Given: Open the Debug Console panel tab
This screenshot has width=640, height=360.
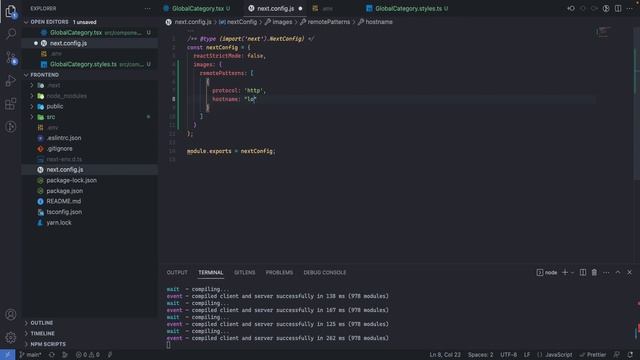Looking at the screenshot, I should (324, 272).
